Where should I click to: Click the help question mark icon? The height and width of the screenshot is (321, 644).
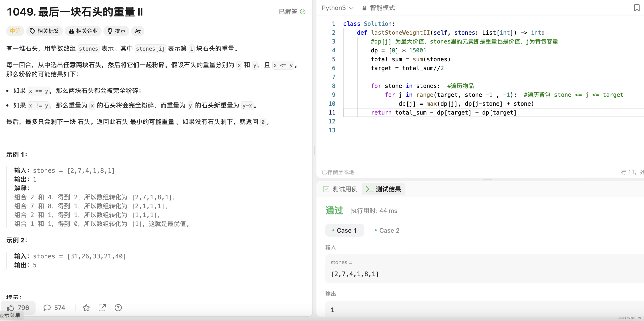point(118,307)
